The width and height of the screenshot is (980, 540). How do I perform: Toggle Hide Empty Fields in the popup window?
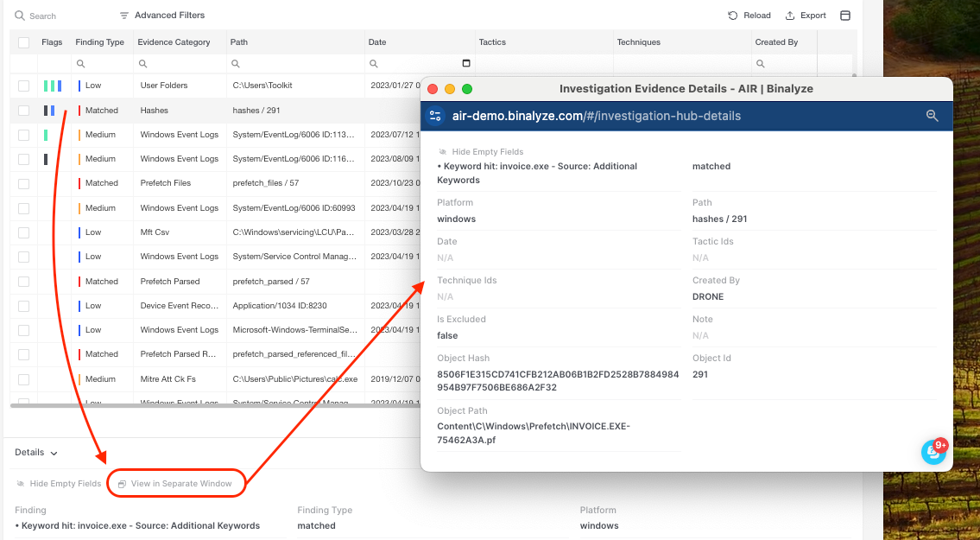pyautogui.click(x=480, y=152)
